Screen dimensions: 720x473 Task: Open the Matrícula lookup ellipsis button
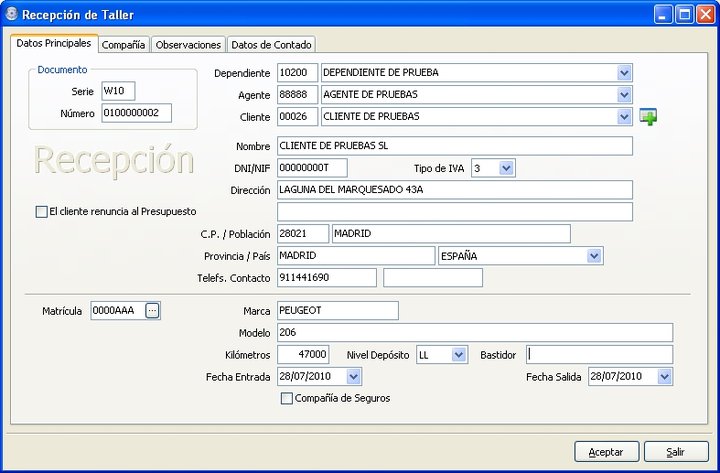pos(152,311)
